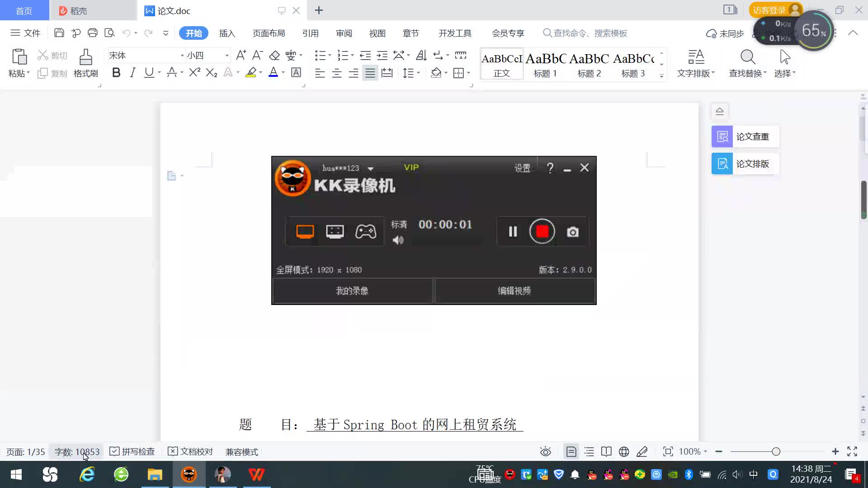This screenshot has height=488, width=868.
Task: Click the character border icon
Action: click(296, 72)
